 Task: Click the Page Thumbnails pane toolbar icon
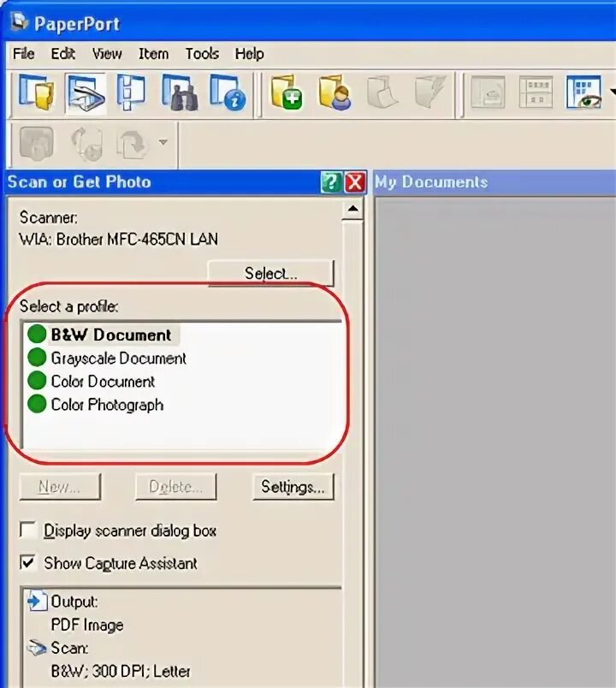131,93
